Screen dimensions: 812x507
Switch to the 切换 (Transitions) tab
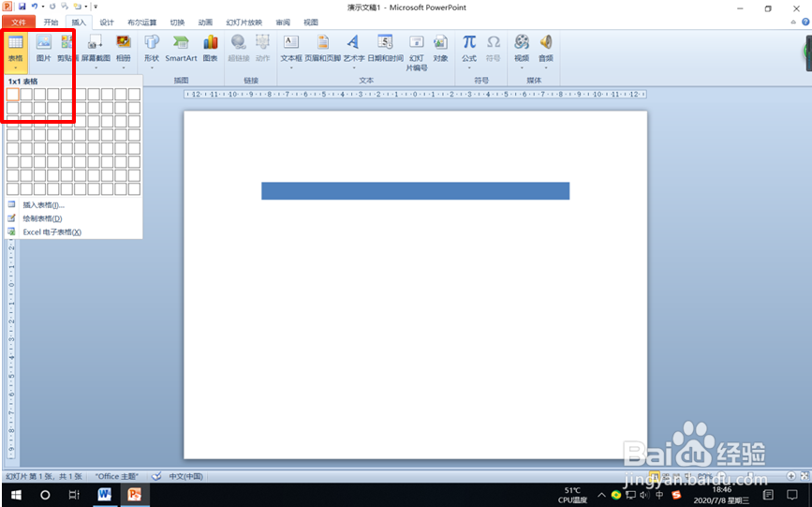pyautogui.click(x=177, y=22)
